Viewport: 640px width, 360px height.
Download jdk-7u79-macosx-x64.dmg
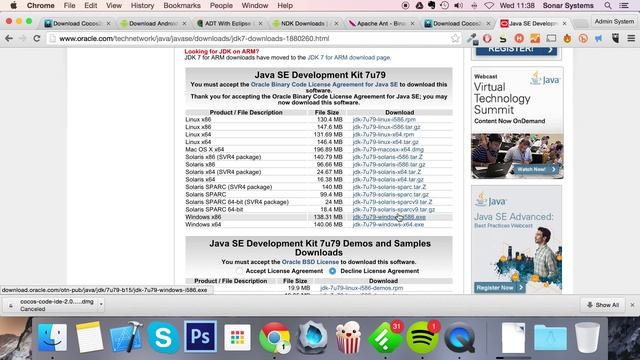click(x=388, y=149)
